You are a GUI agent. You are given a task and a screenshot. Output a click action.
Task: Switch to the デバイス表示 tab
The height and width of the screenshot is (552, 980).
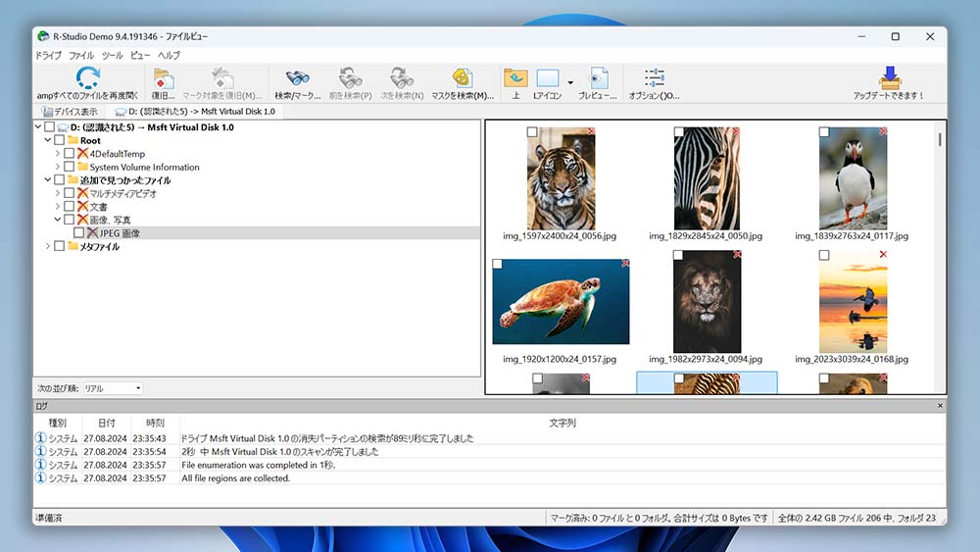[x=70, y=111]
